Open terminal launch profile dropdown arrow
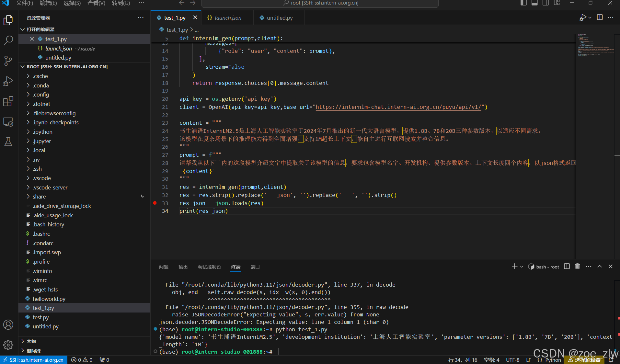This screenshot has height=364, width=620. tap(522, 267)
